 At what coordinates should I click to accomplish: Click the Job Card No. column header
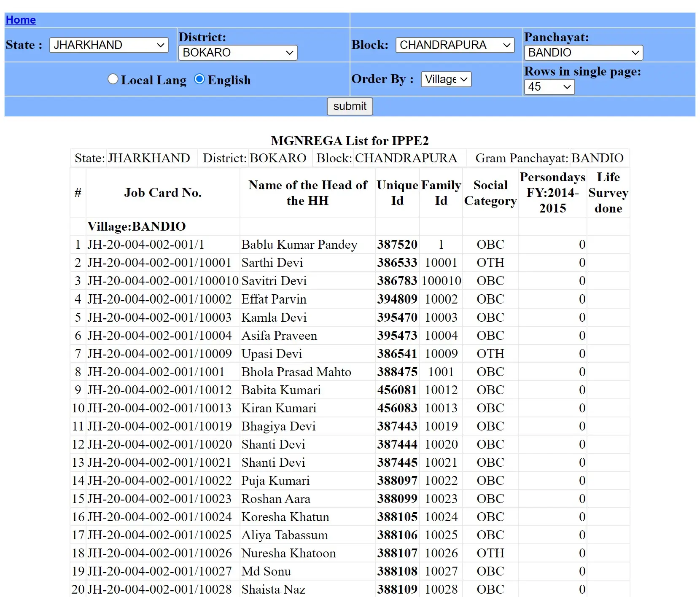pos(163,193)
